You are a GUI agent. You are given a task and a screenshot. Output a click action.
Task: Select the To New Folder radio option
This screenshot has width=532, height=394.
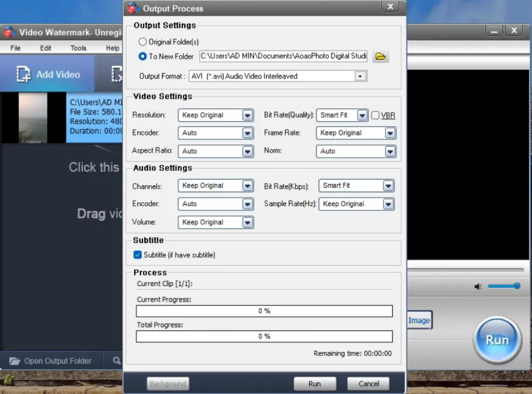click(142, 56)
